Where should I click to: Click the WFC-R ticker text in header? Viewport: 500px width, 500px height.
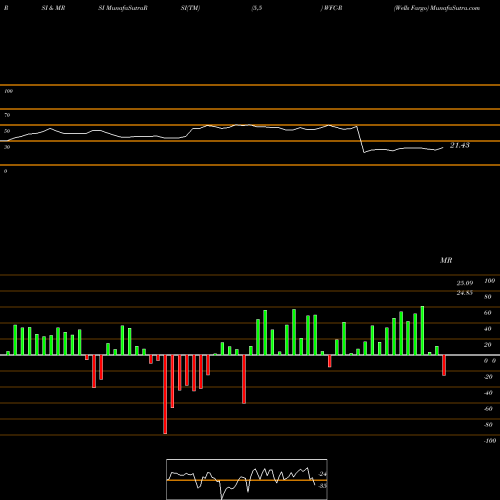[x=331, y=8]
